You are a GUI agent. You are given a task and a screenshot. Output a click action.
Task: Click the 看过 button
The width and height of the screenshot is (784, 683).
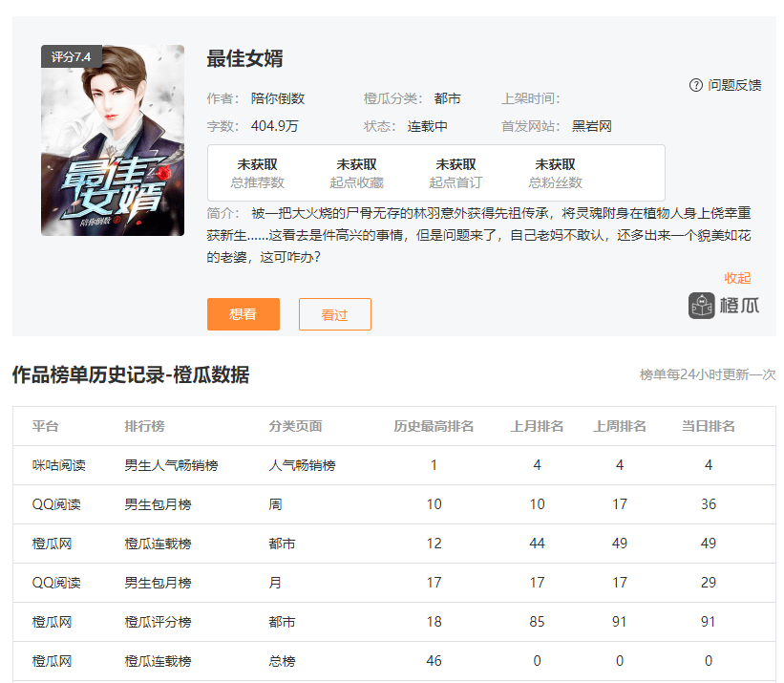point(335,314)
